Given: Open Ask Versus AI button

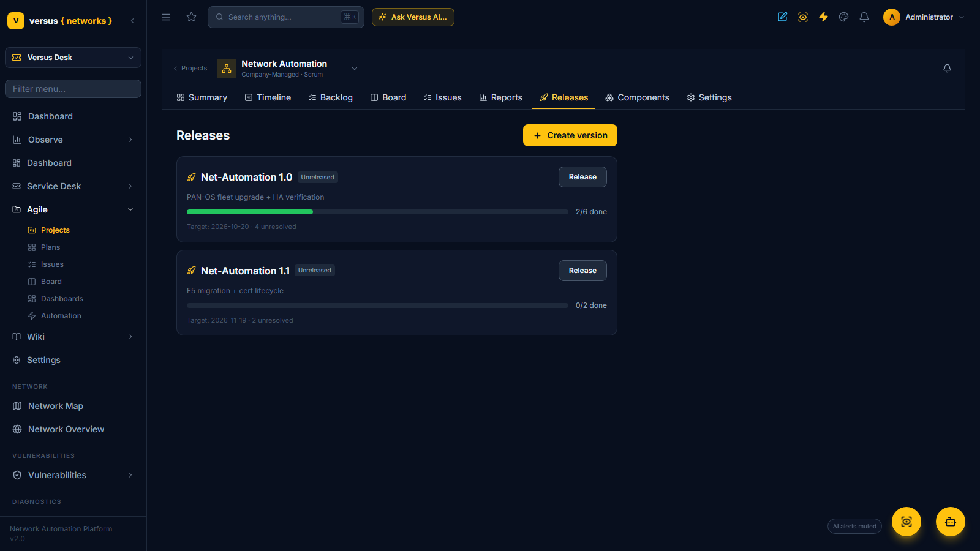Looking at the screenshot, I should click(x=413, y=17).
